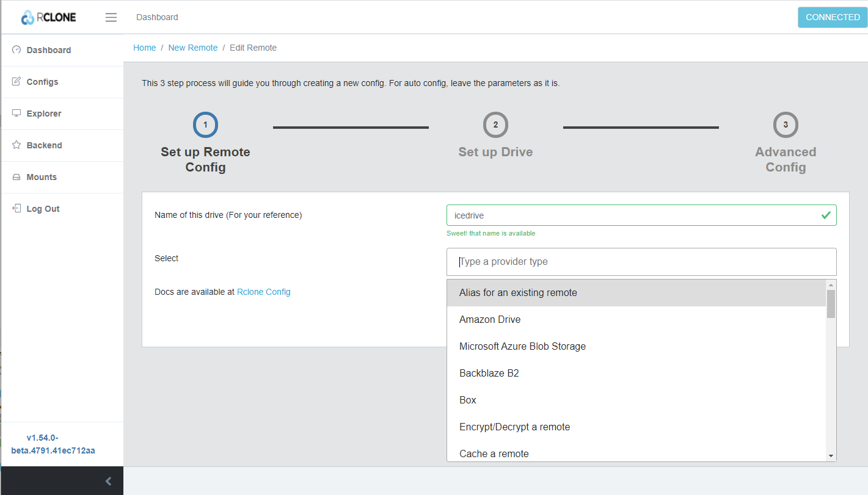This screenshot has width=868, height=495.
Task: Select step 3 circle Advanced Config
Action: (786, 125)
